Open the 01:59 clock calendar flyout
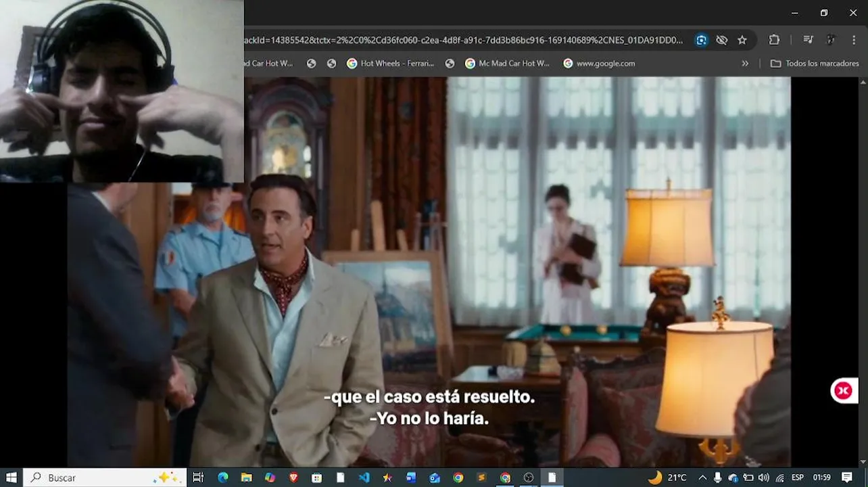 point(821,478)
